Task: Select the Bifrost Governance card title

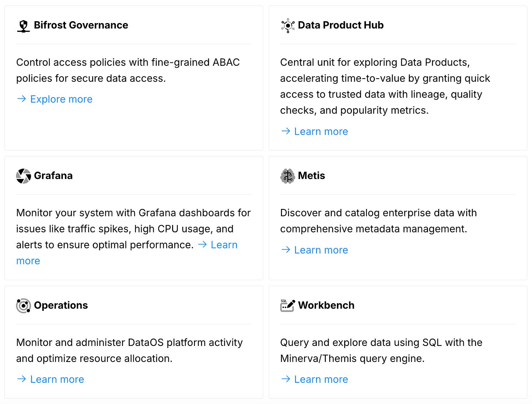Action: click(81, 25)
